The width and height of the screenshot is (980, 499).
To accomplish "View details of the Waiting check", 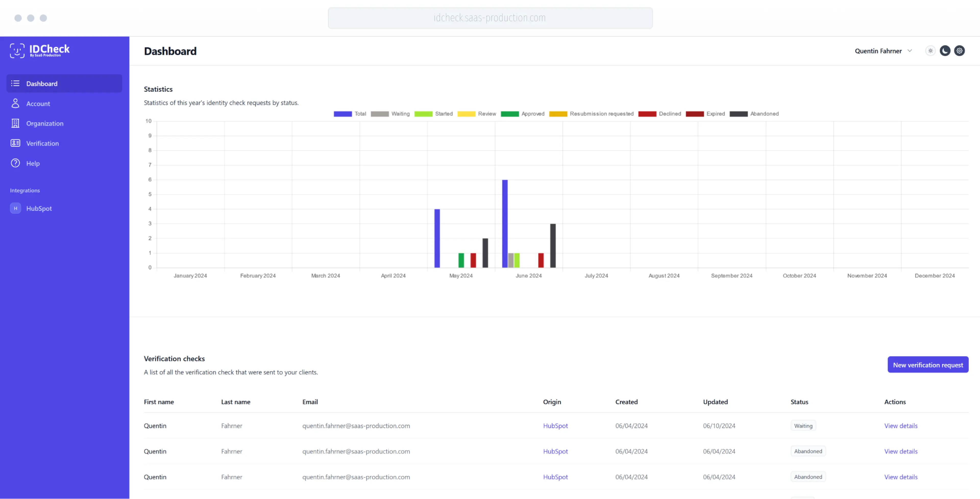I will [900, 425].
